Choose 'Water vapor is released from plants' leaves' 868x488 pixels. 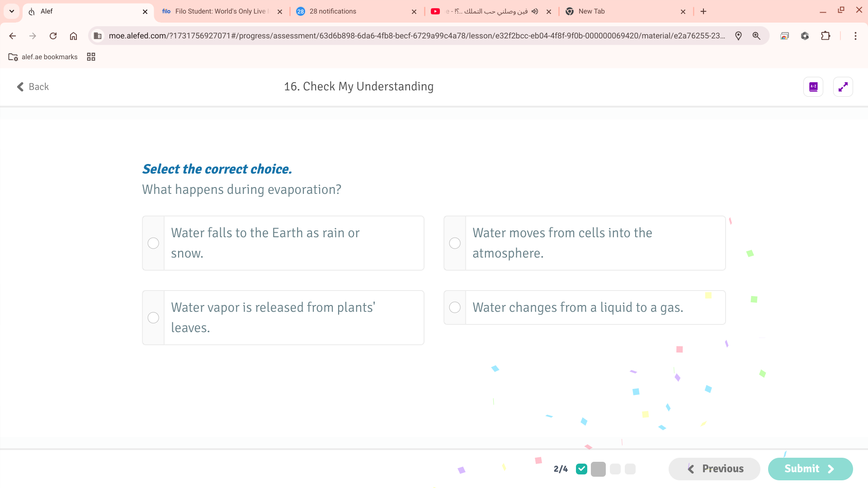coord(153,318)
